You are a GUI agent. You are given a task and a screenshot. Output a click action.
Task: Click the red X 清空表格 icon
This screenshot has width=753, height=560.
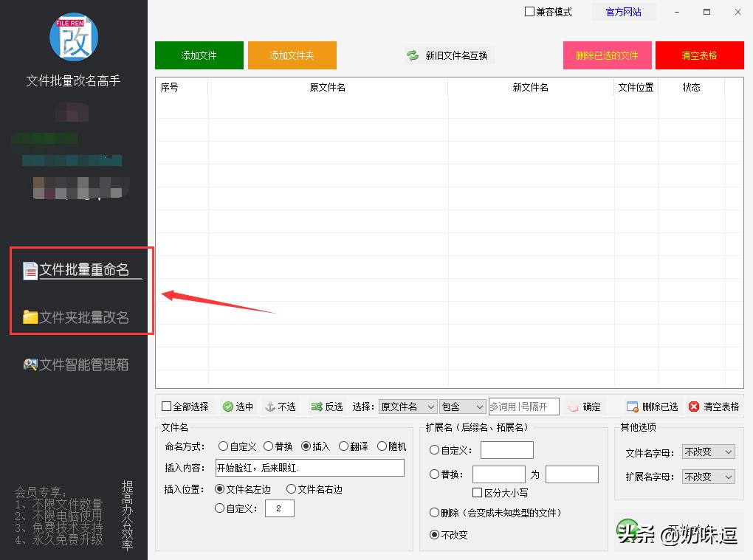[x=692, y=406]
